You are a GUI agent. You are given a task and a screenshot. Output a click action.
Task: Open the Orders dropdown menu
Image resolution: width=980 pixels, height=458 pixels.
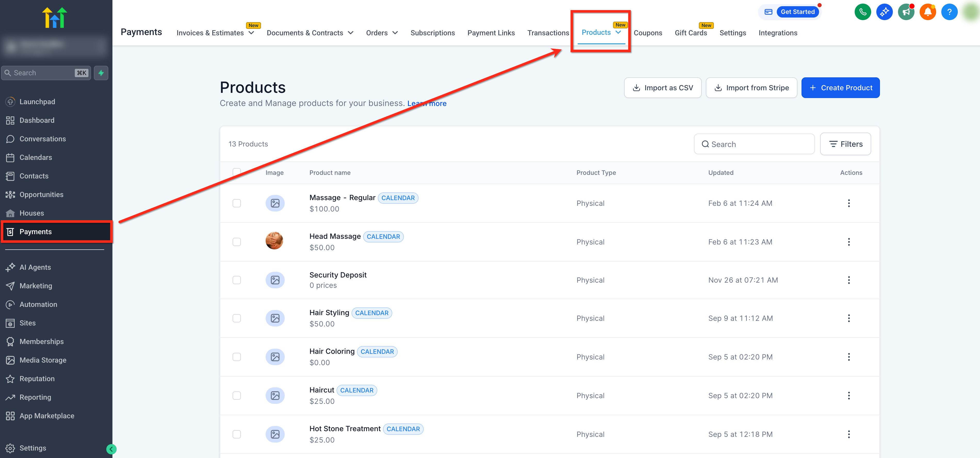pos(382,33)
